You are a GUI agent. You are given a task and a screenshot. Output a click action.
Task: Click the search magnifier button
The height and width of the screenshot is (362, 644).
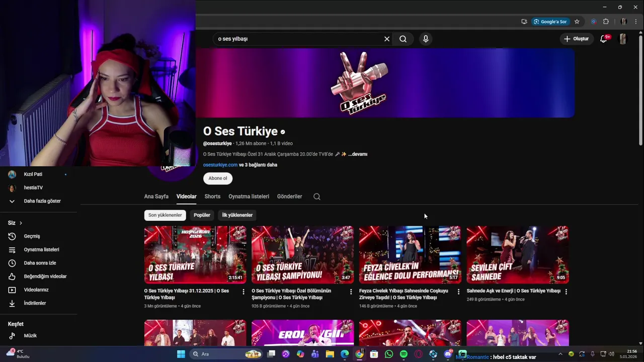[x=403, y=39]
